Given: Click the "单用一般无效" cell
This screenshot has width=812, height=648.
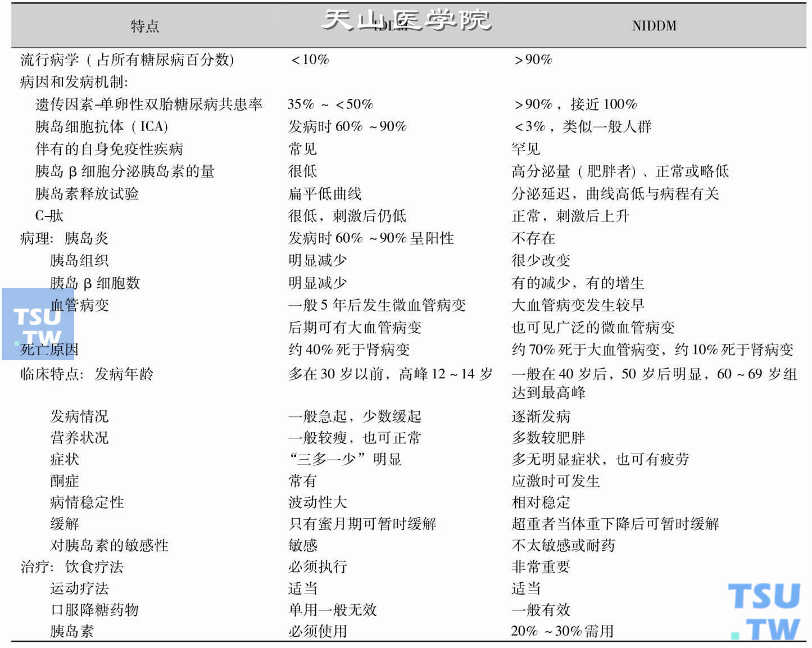Looking at the screenshot, I should [333, 610].
